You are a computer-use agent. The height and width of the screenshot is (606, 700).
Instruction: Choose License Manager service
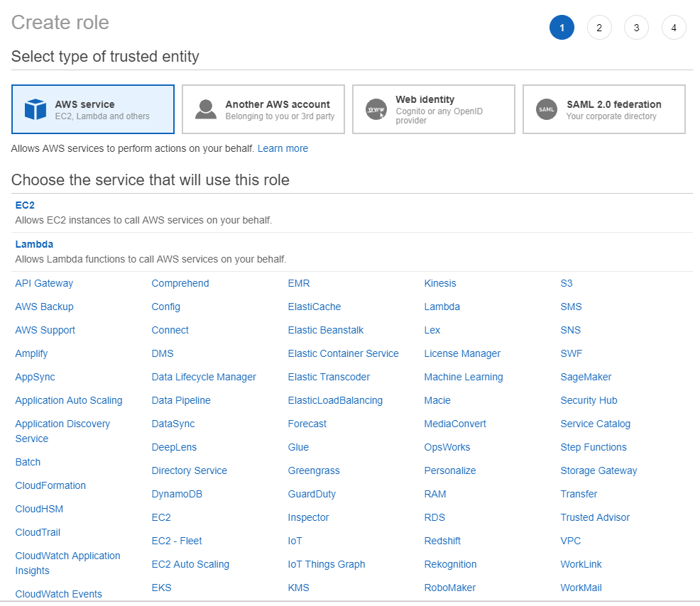(x=462, y=354)
